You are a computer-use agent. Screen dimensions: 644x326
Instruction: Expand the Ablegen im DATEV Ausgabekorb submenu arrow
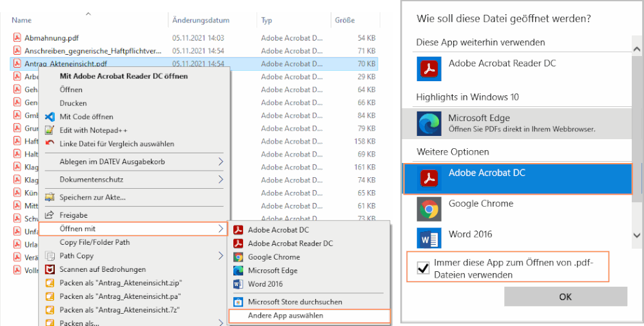pyautogui.click(x=220, y=161)
